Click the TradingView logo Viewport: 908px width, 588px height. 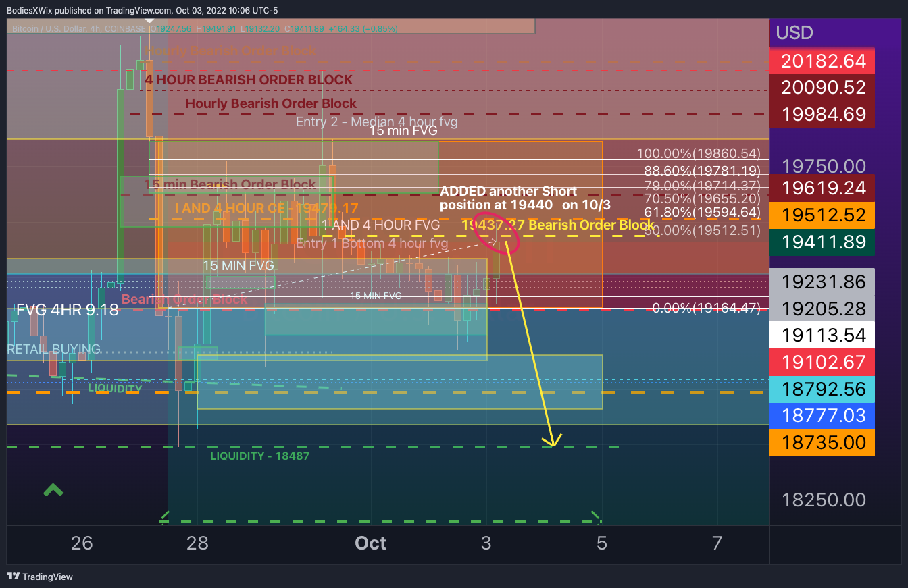click(40, 577)
